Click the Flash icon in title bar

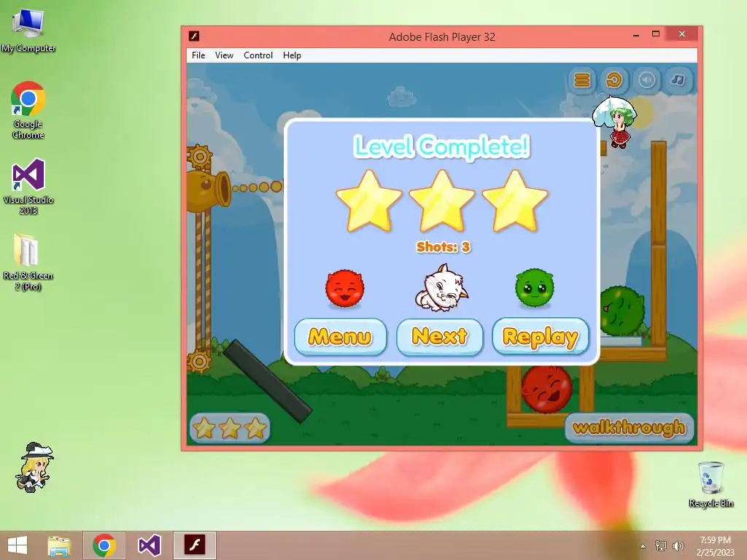point(194,36)
